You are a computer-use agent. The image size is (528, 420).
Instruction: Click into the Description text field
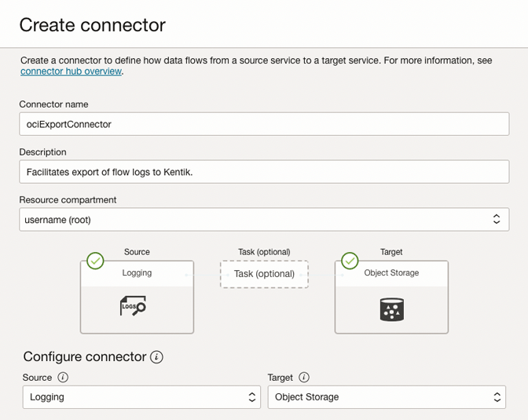coord(263,172)
